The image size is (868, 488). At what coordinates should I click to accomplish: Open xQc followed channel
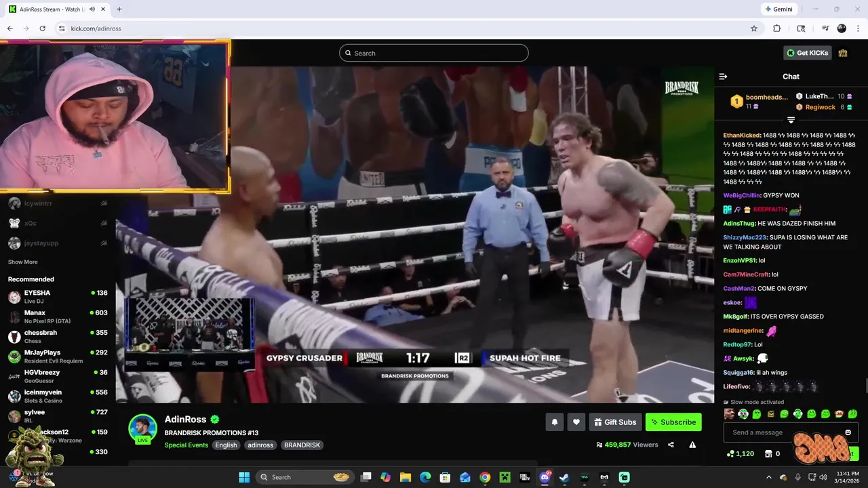pos(58,223)
